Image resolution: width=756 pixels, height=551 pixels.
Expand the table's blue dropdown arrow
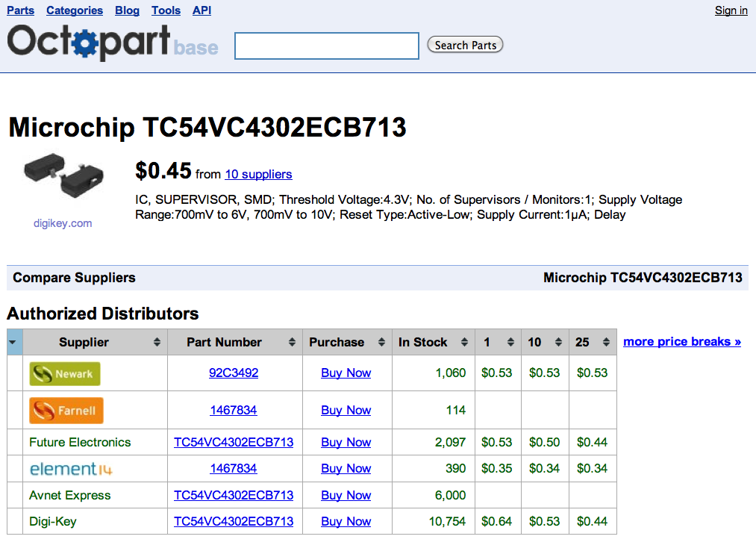point(13,343)
